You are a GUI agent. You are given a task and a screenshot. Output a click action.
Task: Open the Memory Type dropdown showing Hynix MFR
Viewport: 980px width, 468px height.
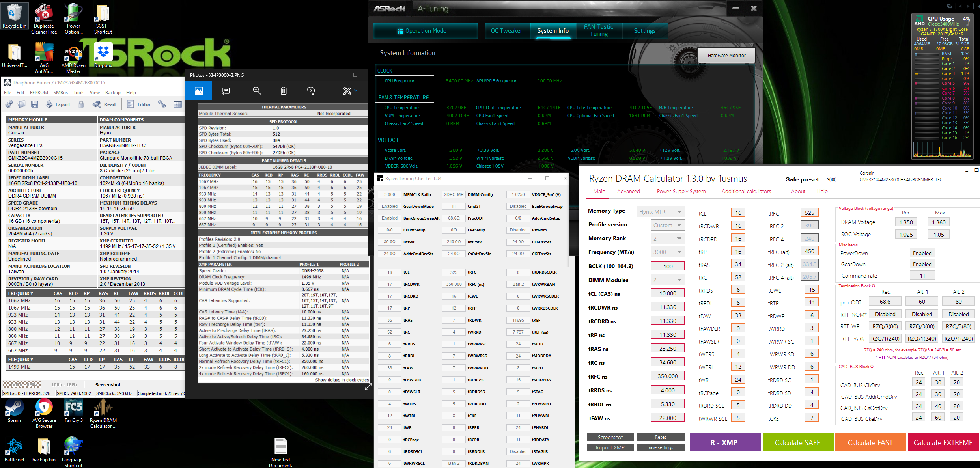pos(661,212)
